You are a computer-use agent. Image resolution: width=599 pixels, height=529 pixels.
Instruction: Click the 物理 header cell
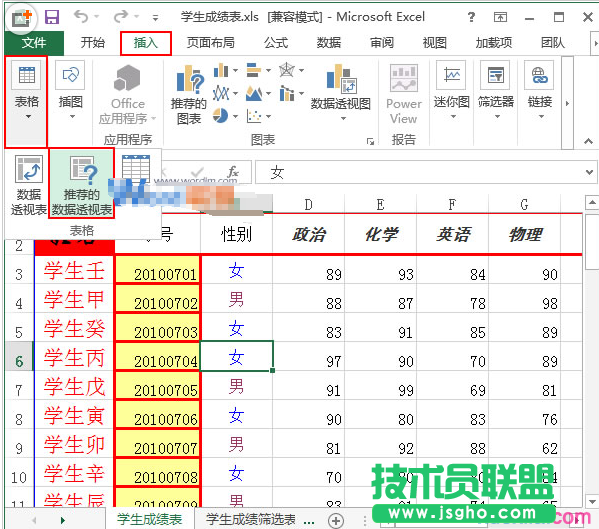pyautogui.click(x=525, y=234)
